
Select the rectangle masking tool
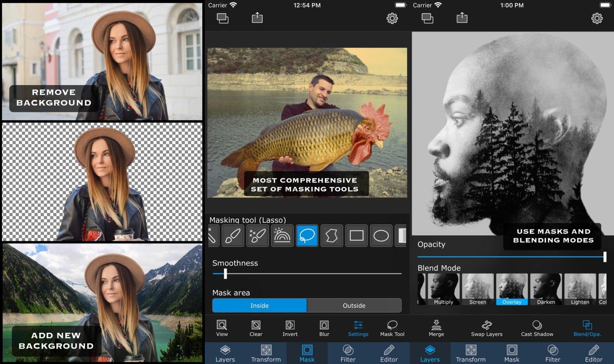coord(357,236)
